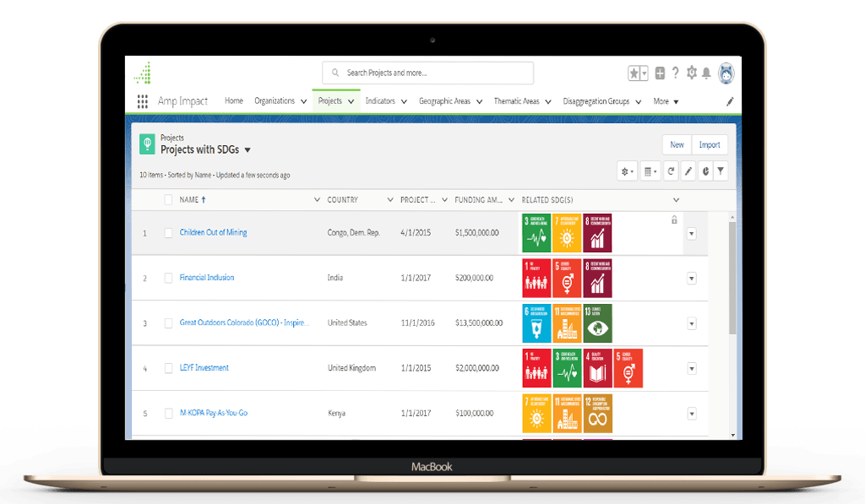
Task: Open the App Launcher dot grid
Action: pos(142,101)
